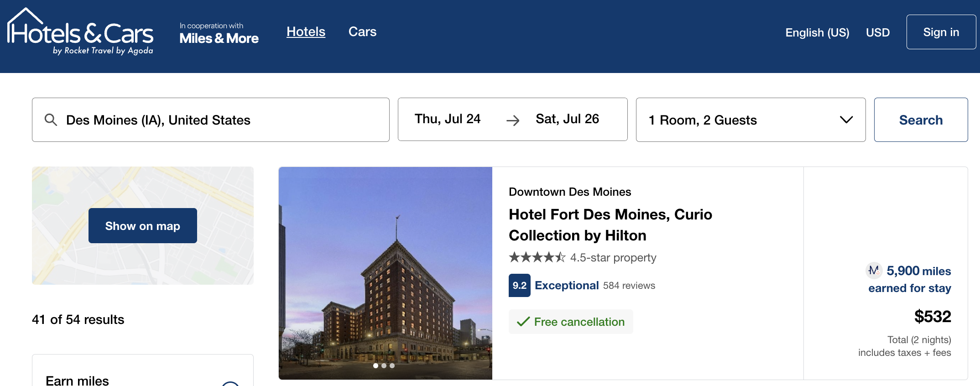Click the Miles & More icon beside 5,900 miles

pos(874,271)
